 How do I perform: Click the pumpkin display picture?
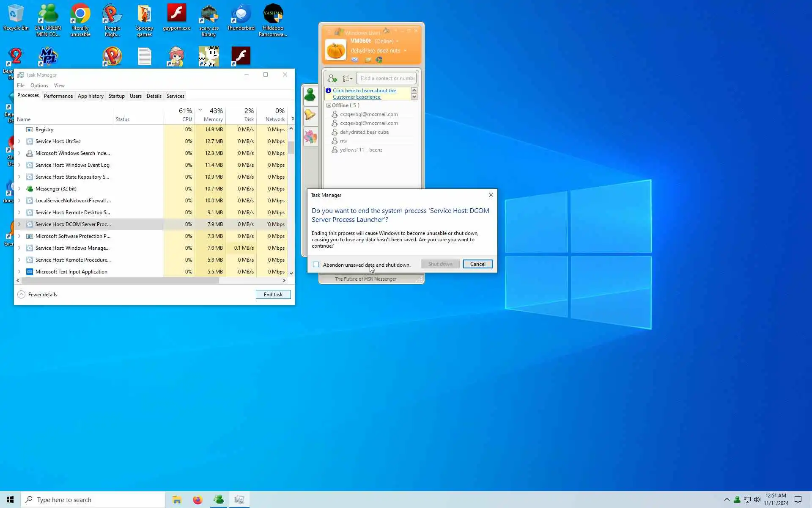point(336,50)
